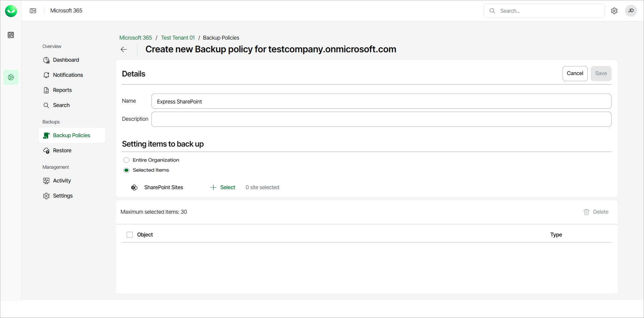Toggle the sidebar panel icon

(x=33, y=11)
